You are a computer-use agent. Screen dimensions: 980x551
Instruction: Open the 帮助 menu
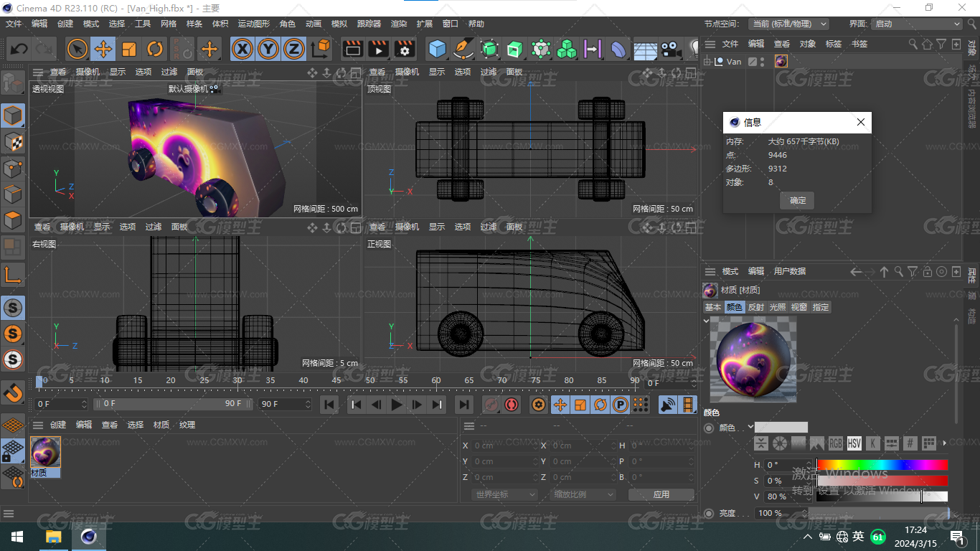[476, 24]
